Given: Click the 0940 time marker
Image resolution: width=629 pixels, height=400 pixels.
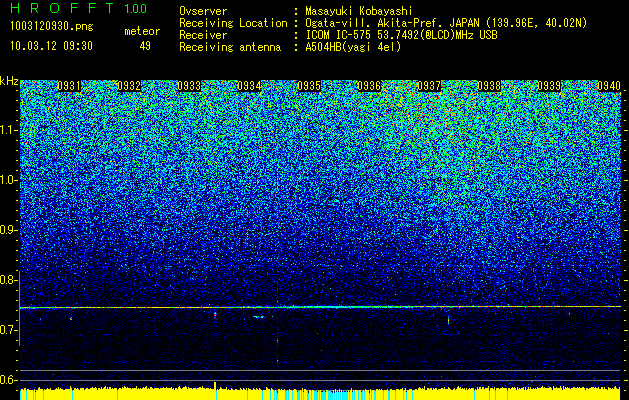Looking at the screenshot, I should pyautogui.click(x=609, y=86).
